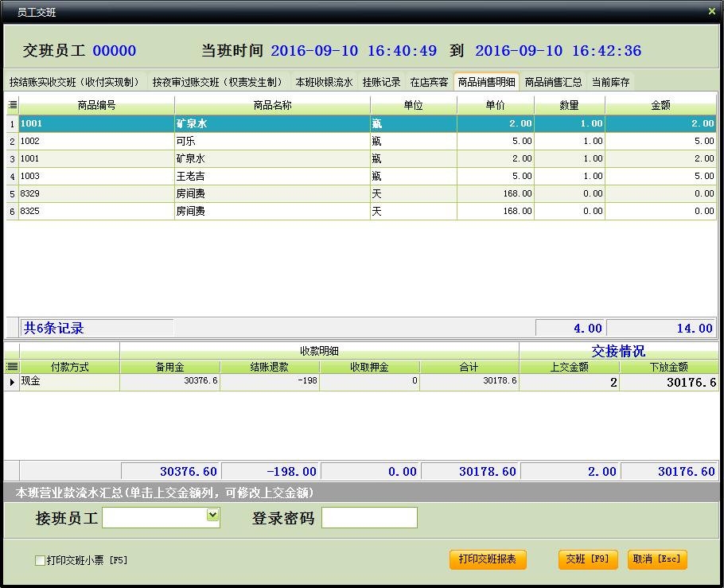724x588 pixels.
Task: Click the 上交金额 column header
Action: pyautogui.click(x=570, y=367)
